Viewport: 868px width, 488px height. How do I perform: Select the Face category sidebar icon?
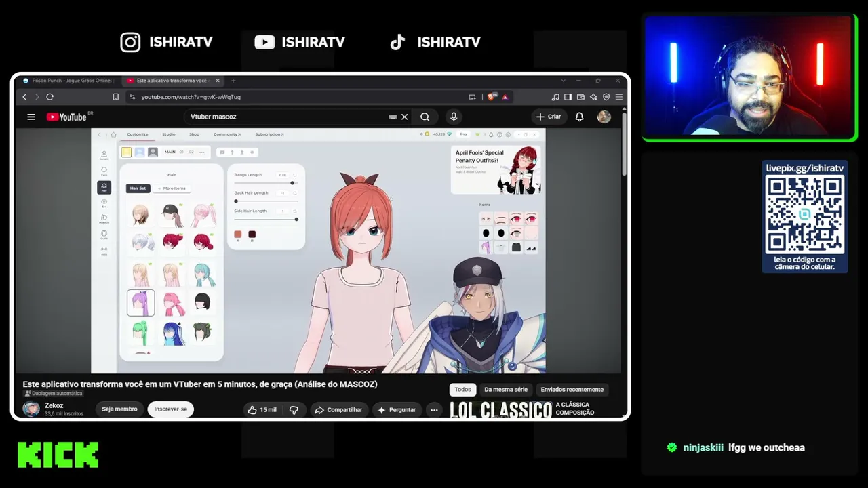pos(104,171)
